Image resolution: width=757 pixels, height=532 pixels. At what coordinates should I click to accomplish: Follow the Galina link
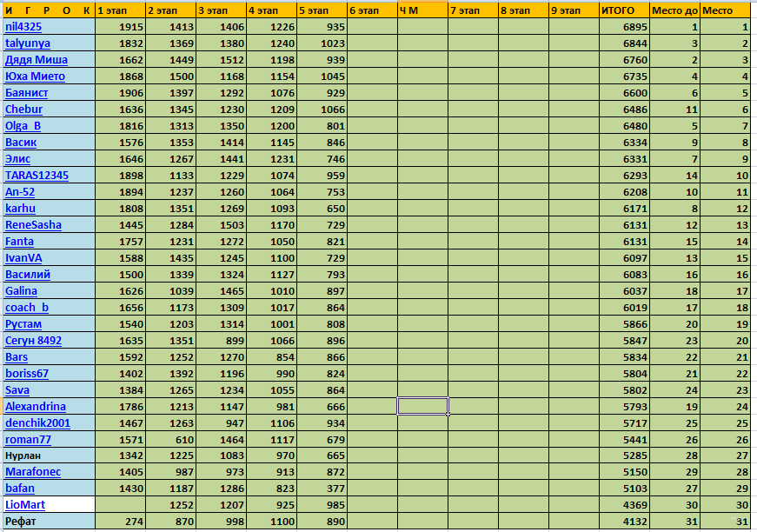pyautogui.click(x=21, y=291)
